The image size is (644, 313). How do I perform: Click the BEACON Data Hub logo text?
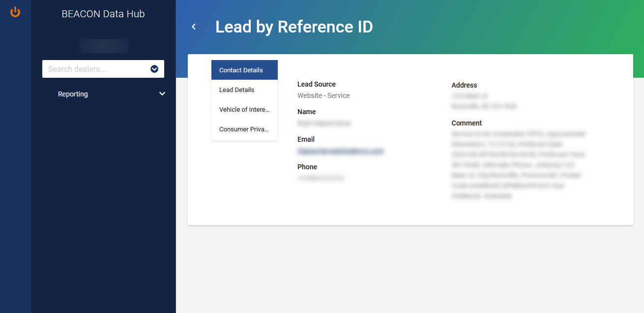point(103,14)
